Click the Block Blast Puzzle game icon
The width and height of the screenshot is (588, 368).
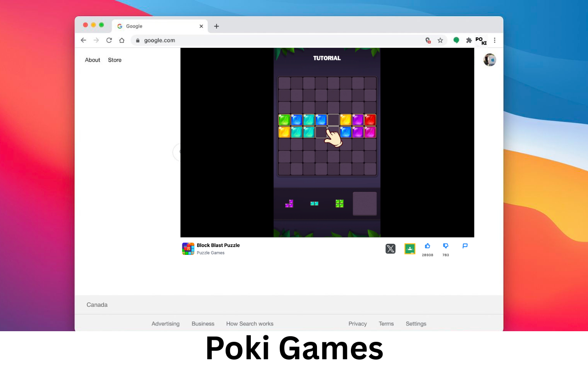pyautogui.click(x=188, y=249)
